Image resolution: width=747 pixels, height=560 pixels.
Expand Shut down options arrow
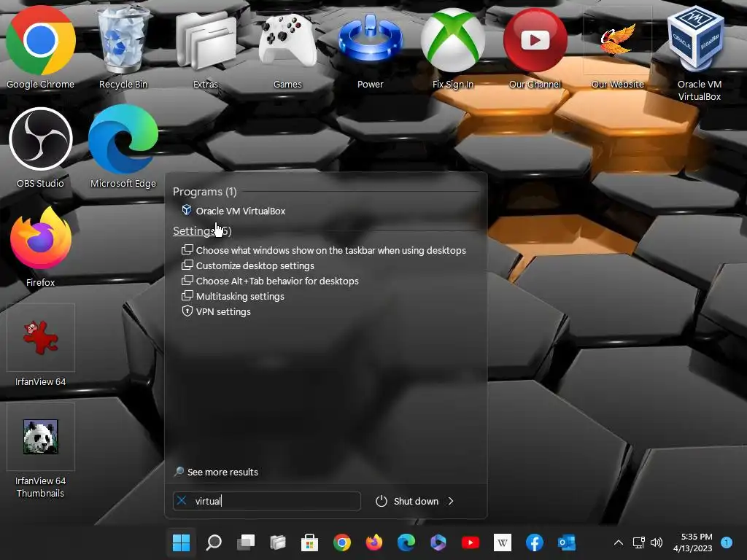[x=451, y=501]
